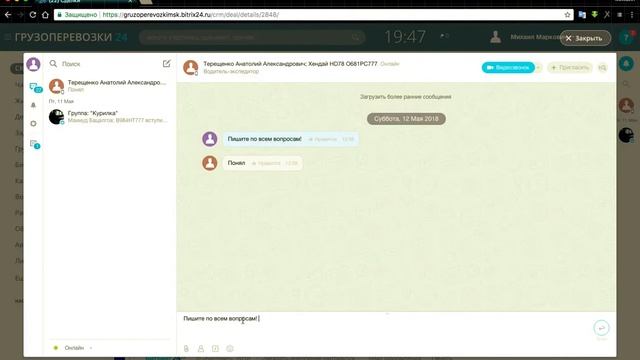Click the Терещенко avatar in the chat header

coord(191,67)
